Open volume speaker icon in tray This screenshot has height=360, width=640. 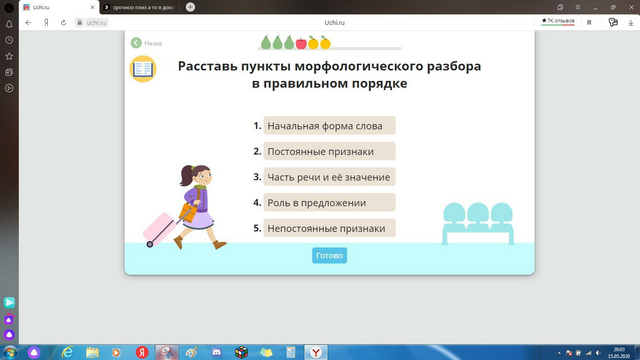click(x=598, y=353)
